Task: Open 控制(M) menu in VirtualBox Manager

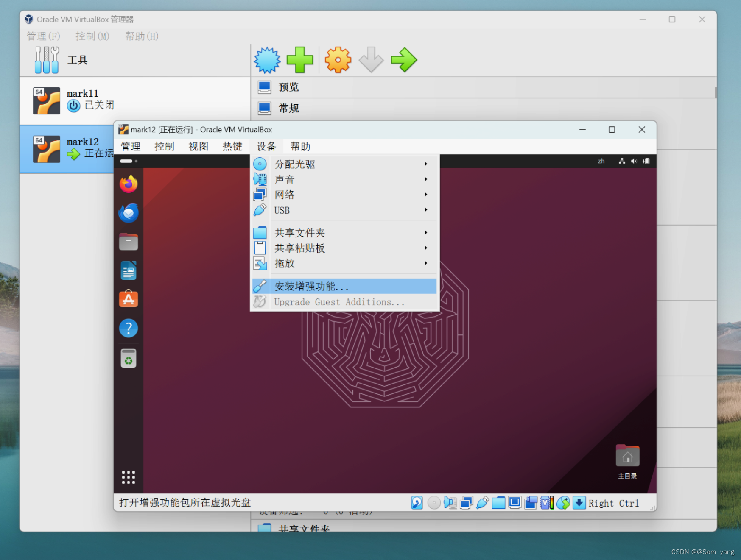Action: click(92, 36)
